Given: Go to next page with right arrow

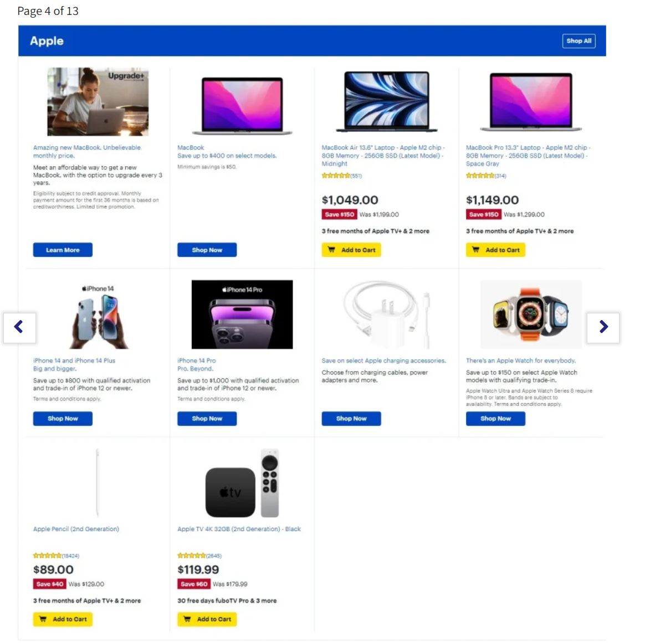Looking at the screenshot, I should [603, 328].
